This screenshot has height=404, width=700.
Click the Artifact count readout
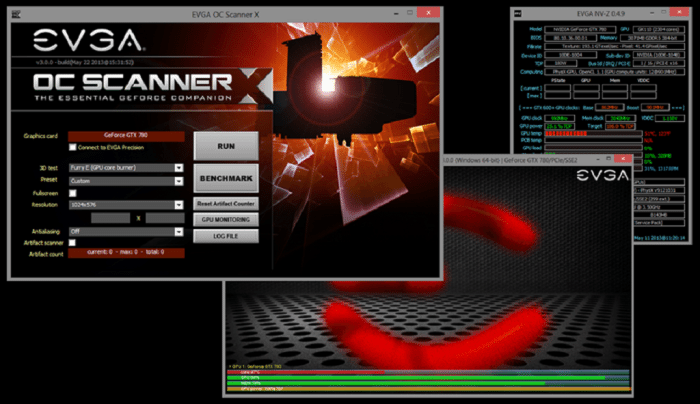tap(126, 253)
